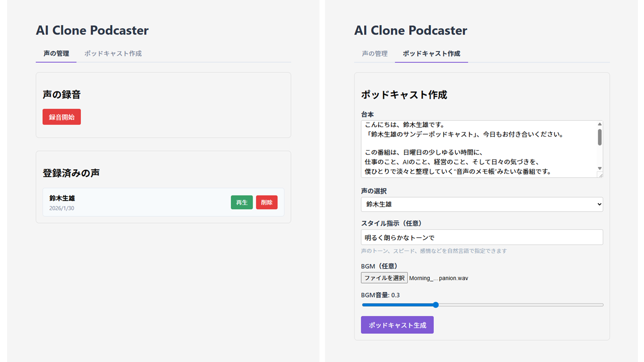Delete the registered 鈴木生雄 voice
The image size is (644, 362).
pyautogui.click(x=267, y=202)
